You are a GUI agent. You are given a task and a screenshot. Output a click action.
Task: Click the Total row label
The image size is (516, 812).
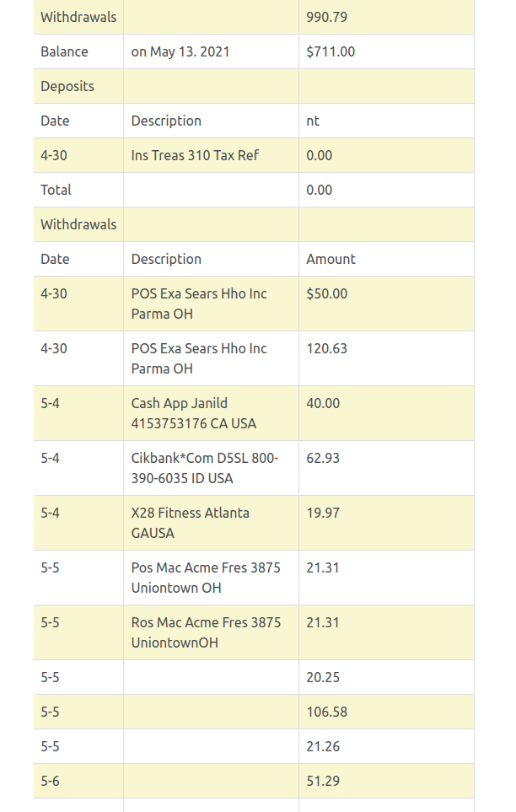tap(56, 190)
